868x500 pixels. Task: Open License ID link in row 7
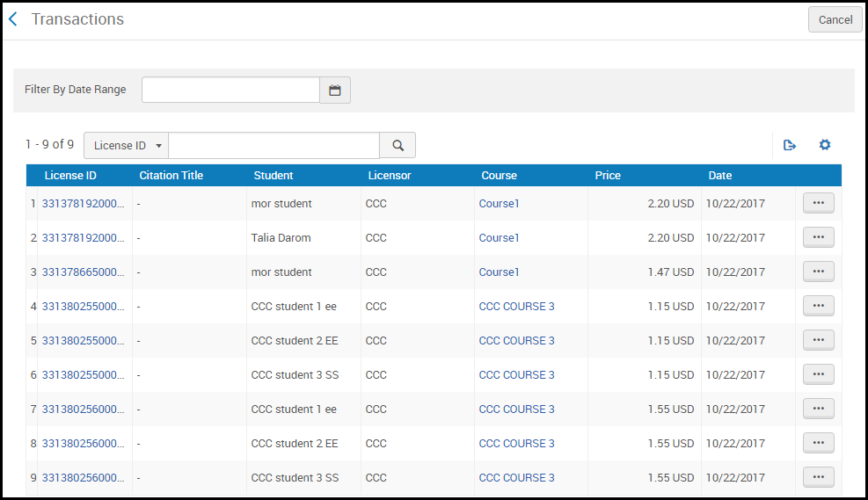[83, 409]
